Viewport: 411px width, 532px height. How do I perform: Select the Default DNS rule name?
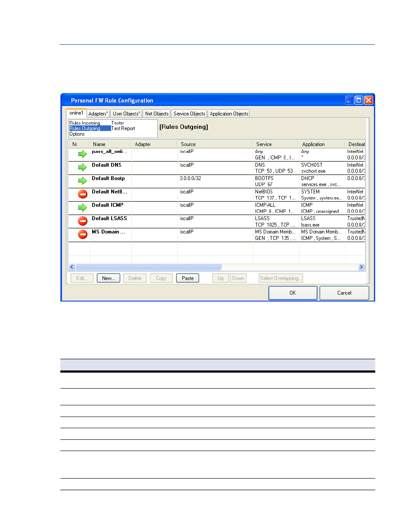pyautogui.click(x=106, y=165)
